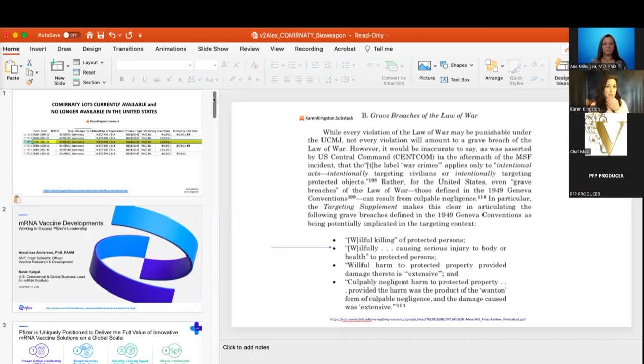Click the Tell me search box
The image size is (644, 364).
379,49
